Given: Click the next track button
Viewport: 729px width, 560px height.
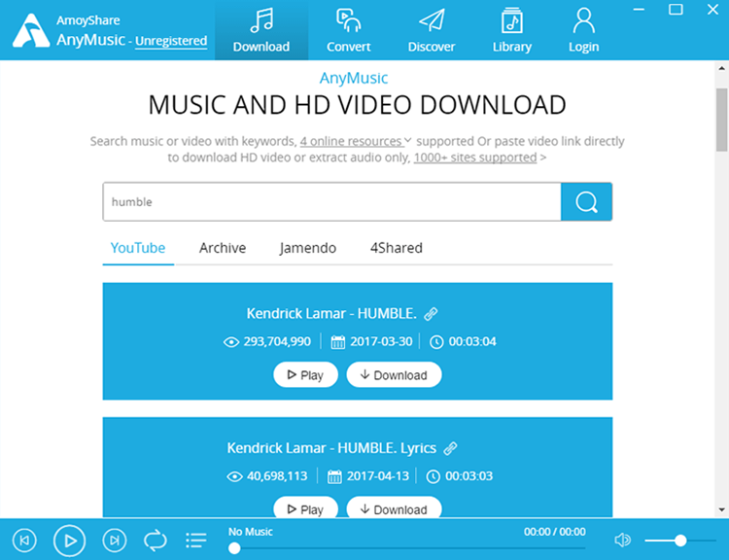Looking at the screenshot, I should coord(115,541).
